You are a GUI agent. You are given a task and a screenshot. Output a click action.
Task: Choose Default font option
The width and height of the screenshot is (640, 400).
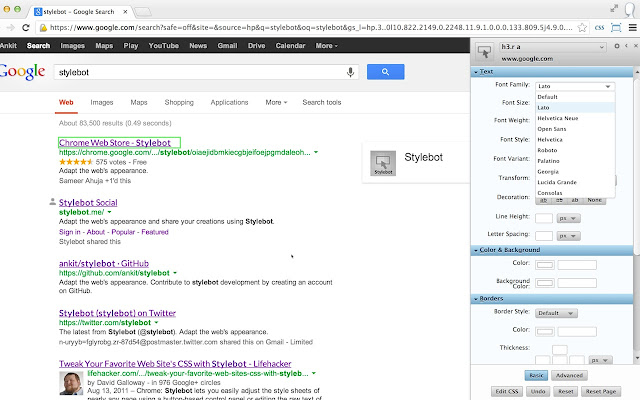point(575,97)
